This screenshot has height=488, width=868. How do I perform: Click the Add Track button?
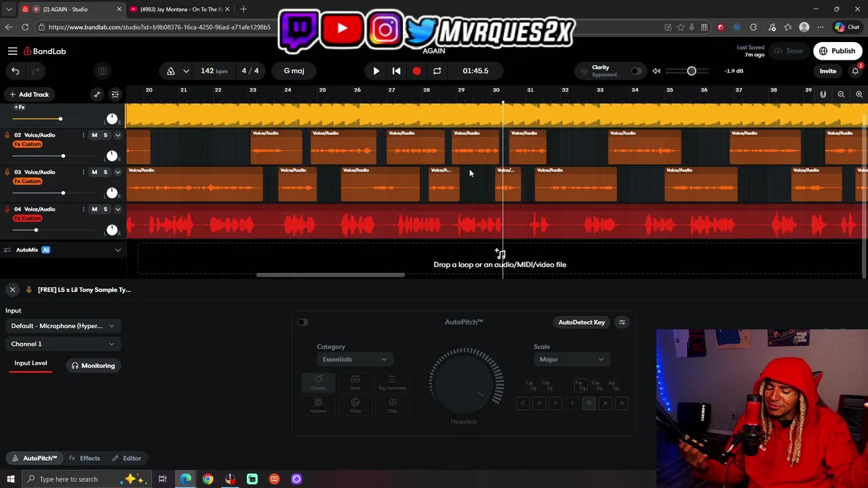coord(28,94)
